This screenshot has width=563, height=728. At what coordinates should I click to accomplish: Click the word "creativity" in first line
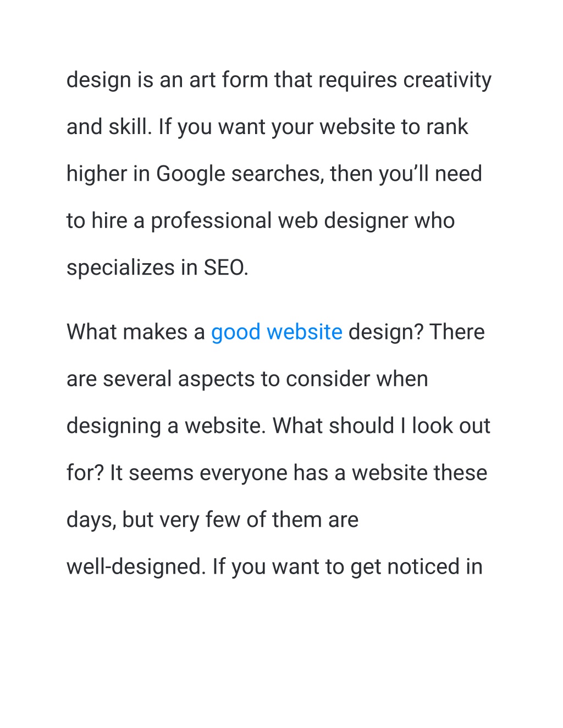(x=448, y=81)
